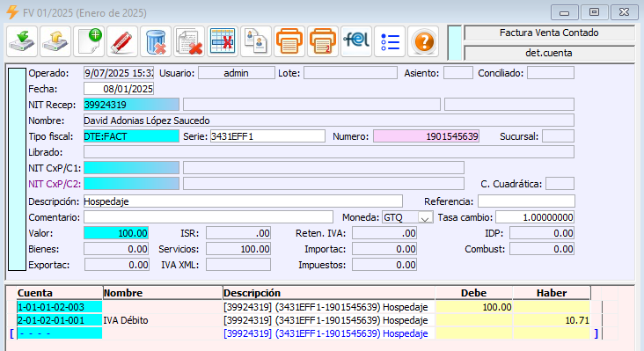Viewport: 644px width, 351px height.
Task: Click the C. Cuadrática input field
Action: tap(560, 184)
